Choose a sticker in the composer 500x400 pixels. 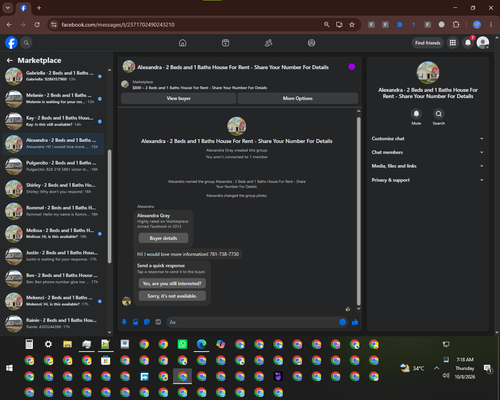click(x=147, y=322)
